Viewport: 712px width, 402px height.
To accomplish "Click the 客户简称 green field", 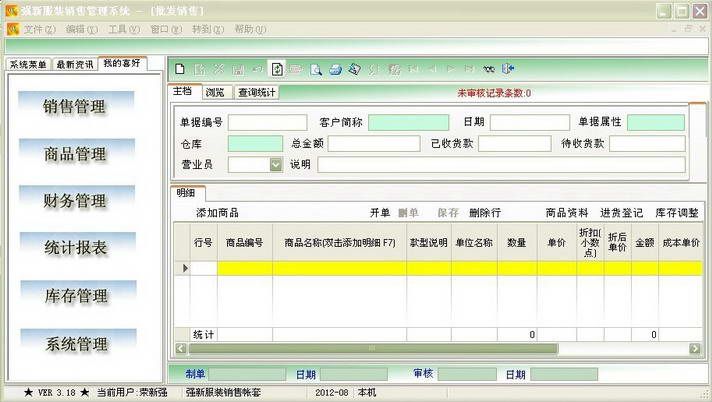I will (x=408, y=123).
